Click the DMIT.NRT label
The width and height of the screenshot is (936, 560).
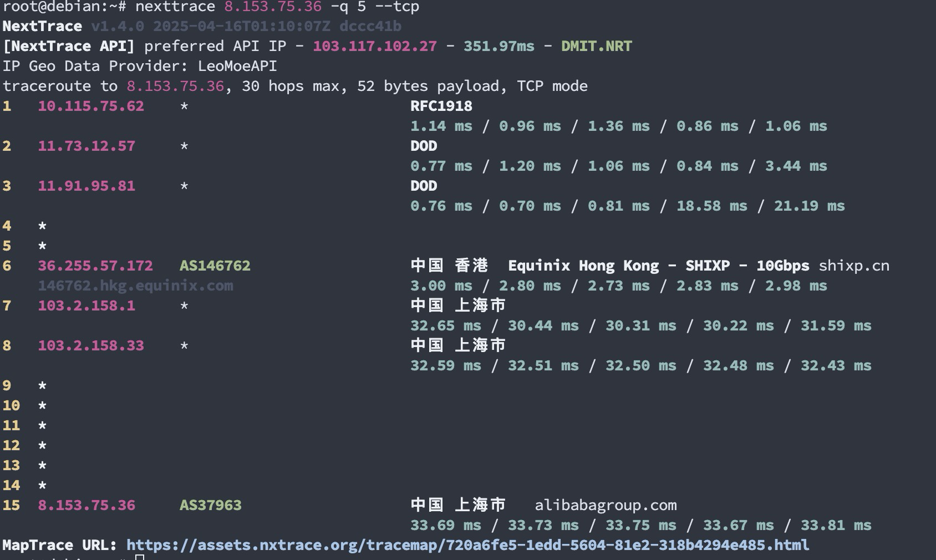pos(597,46)
